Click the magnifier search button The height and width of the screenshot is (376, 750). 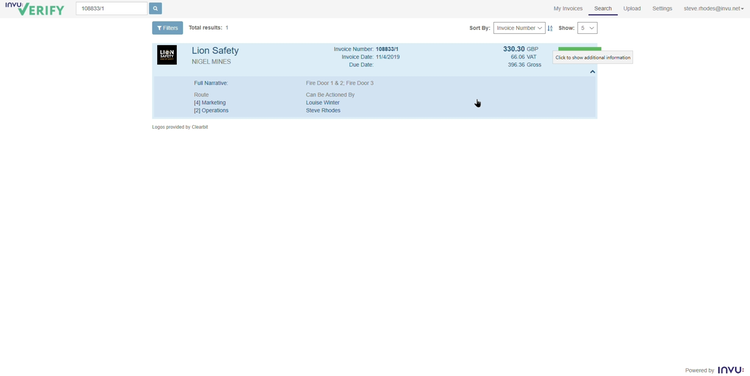coord(155,9)
